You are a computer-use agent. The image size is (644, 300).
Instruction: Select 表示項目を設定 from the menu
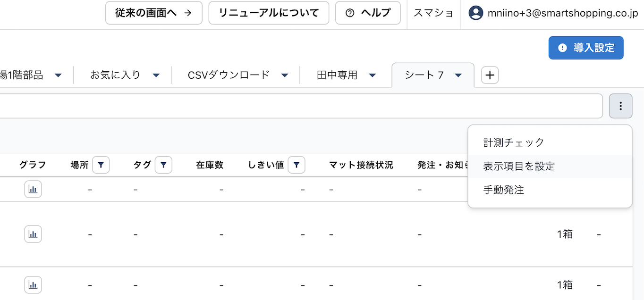click(519, 166)
